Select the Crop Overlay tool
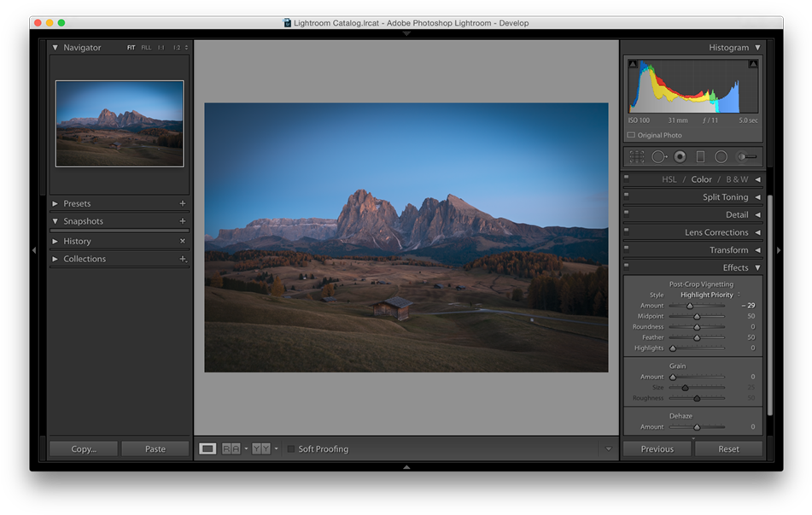Image resolution: width=812 pixels, height=515 pixels. click(x=636, y=156)
